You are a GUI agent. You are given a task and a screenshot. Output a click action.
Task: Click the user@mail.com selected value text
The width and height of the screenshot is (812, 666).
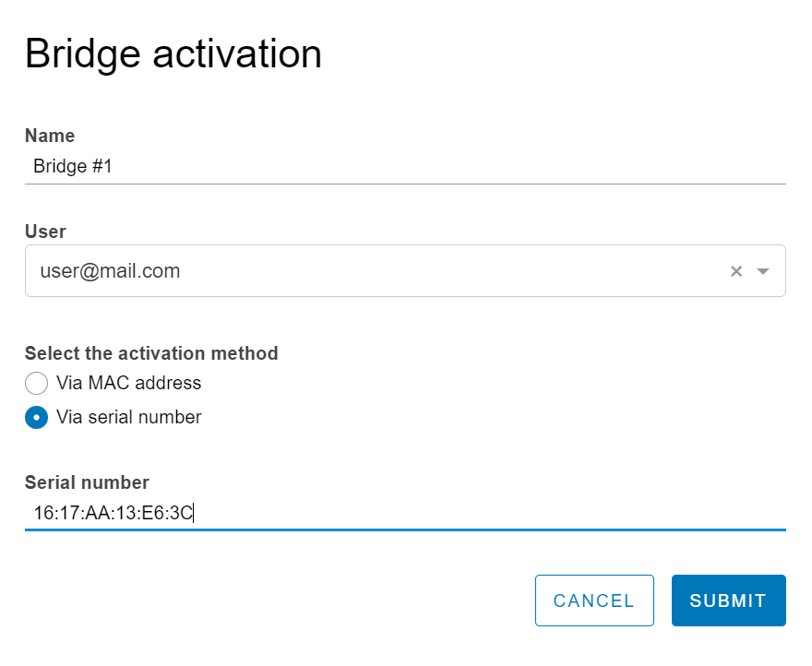tap(110, 271)
